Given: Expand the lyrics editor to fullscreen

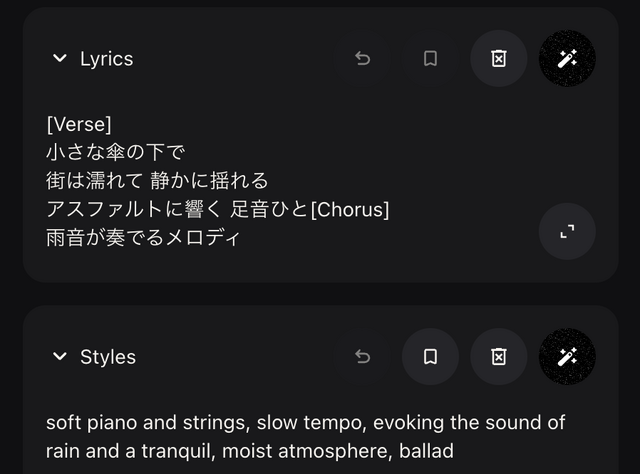Looking at the screenshot, I should [567, 232].
